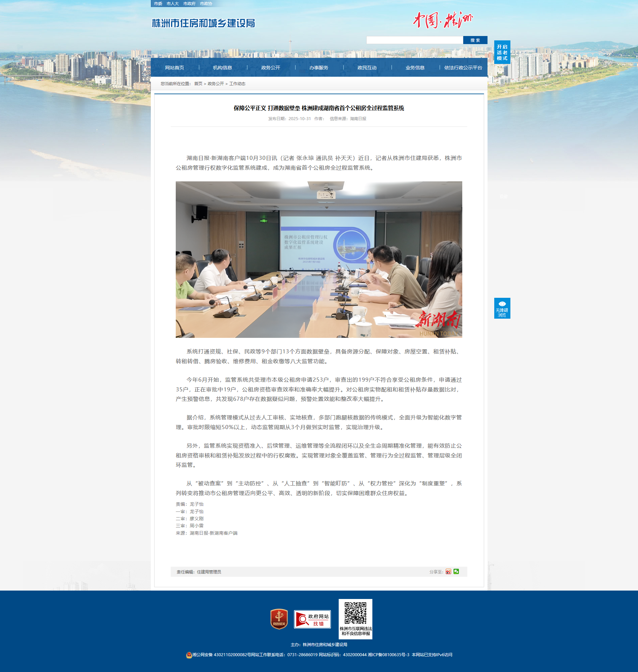Click the 湘ICP备08100635号-3 footer link
Image resolution: width=638 pixels, height=672 pixels.
[x=389, y=655]
